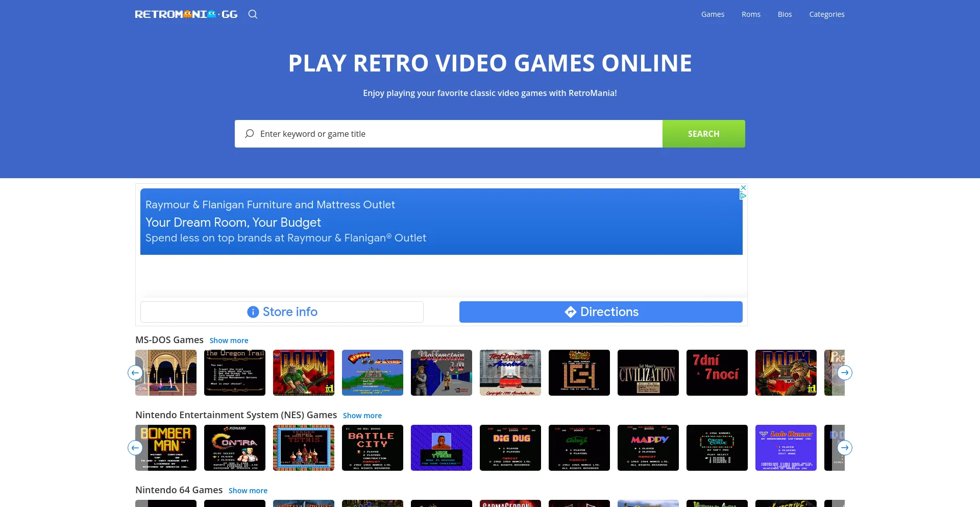Open the Categories menu item

[x=826, y=14]
